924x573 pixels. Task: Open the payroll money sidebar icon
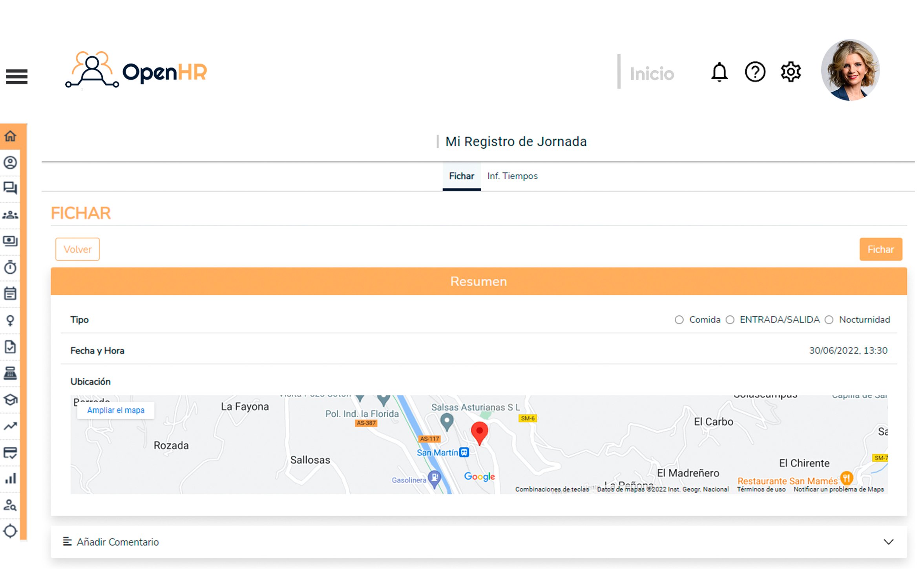click(x=10, y=241)
